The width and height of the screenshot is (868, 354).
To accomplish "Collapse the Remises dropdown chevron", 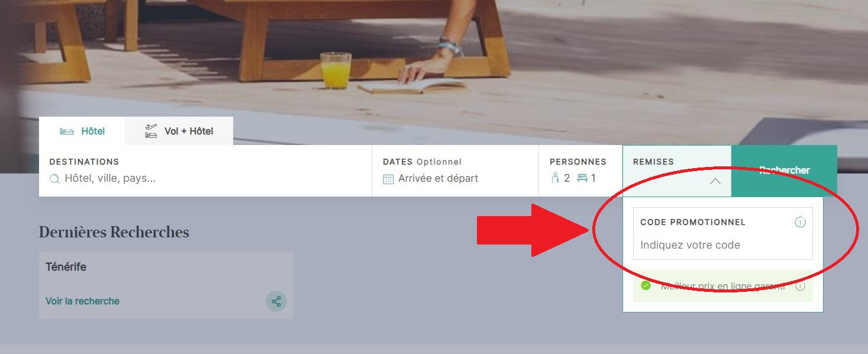I will coord(715,181).
